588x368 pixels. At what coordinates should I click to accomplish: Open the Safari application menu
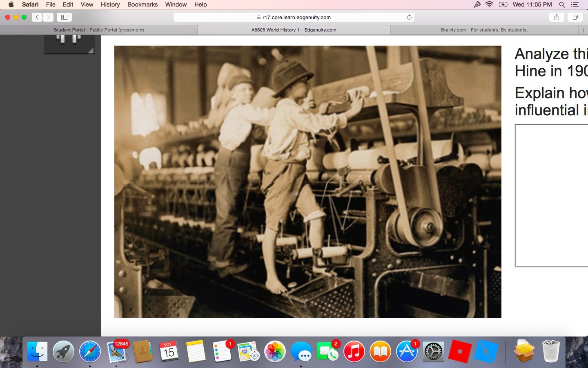(x=30, y=4)
